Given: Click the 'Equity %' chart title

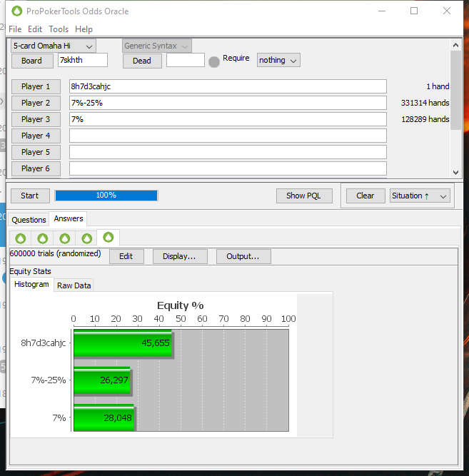Looking at the screenshot, I should pos(181,305).
